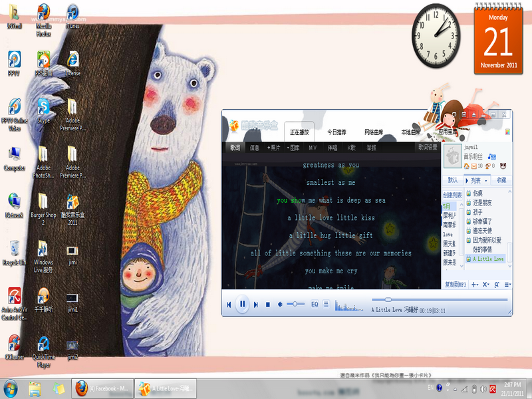Screen dimensions: 532x399
Task: Skip to the next track
Action: pos(256,305)
